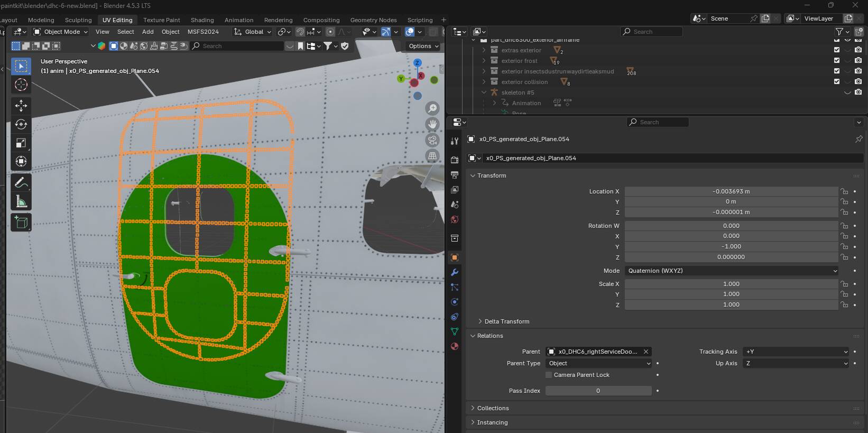Toggle camera view in viewport
The width and height of the screenshot is (868, 433).
coord(432,140)
